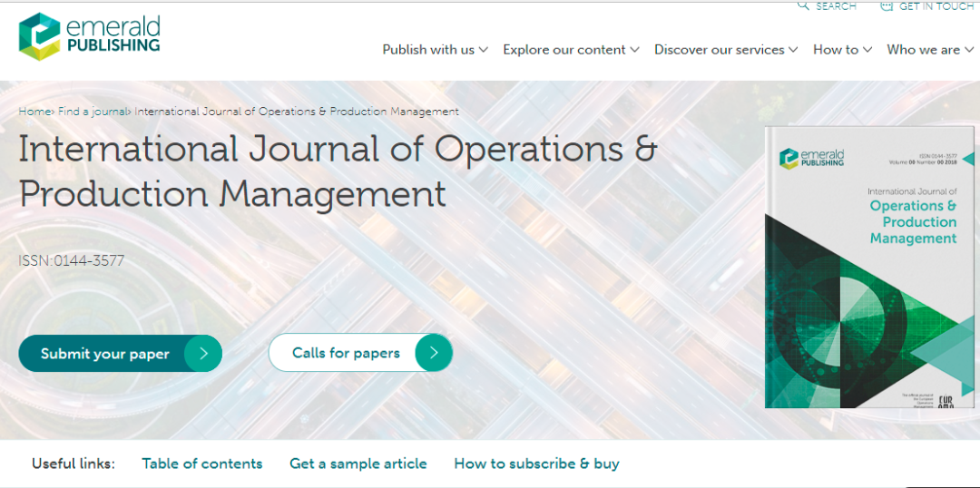Click the journal cover thumbnail
The height and width of the screenshot is (488, 980).
868,268
